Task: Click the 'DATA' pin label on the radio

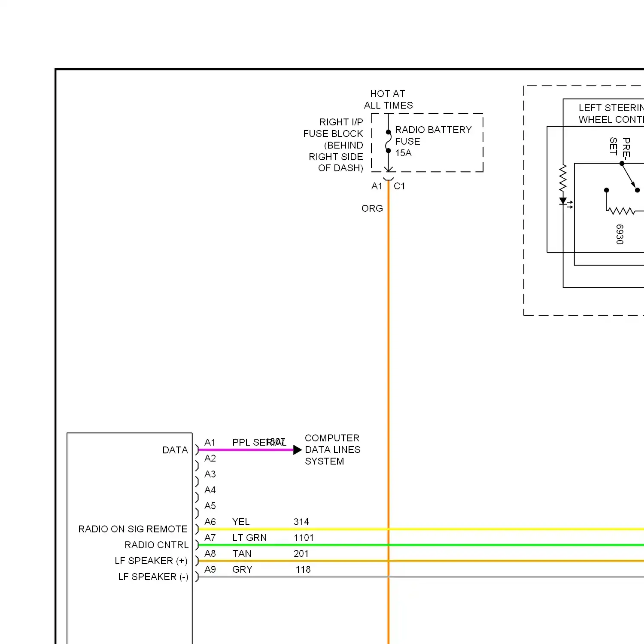Action: click(175, 450)
